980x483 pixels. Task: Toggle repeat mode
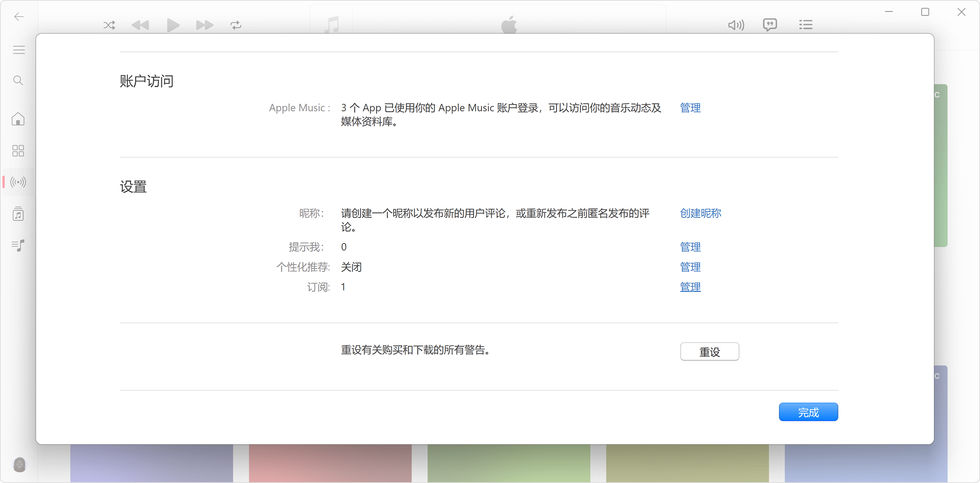point(236,25)
